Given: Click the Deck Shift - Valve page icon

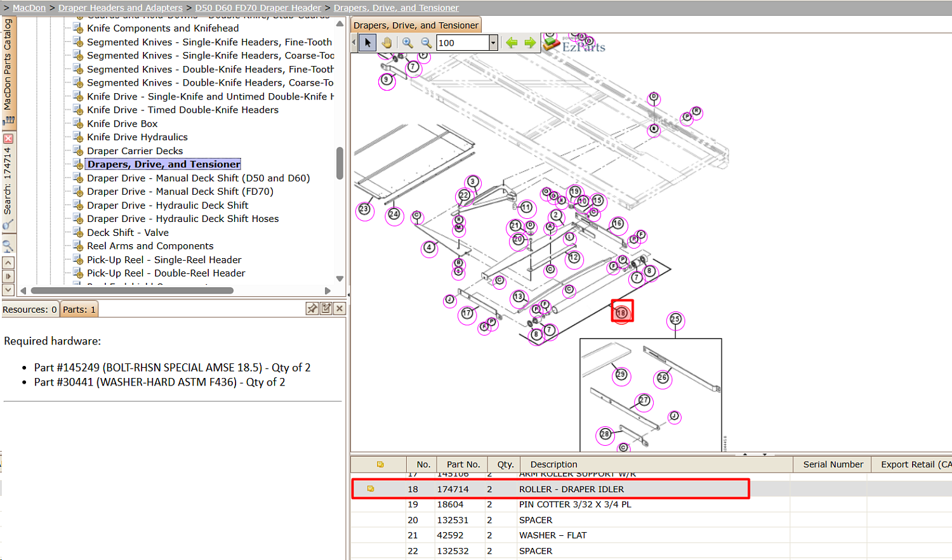Looking at the screenshot, I should point(78,233).
